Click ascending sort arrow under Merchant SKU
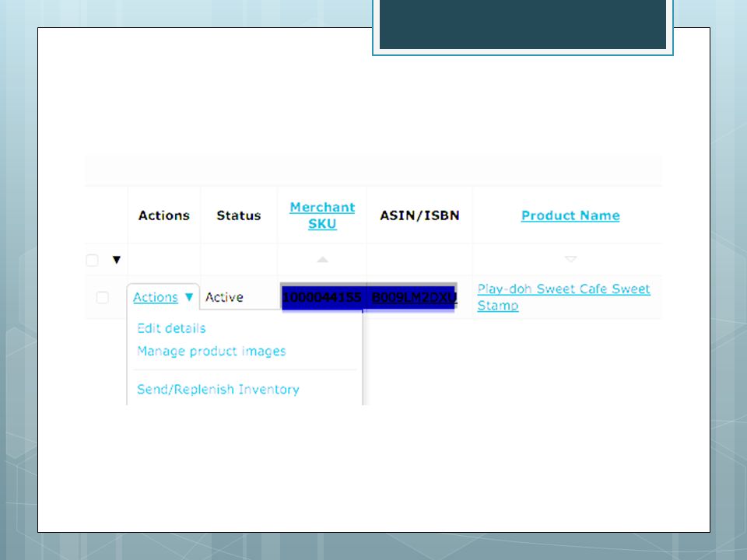The image size is (747, 560). click(322, 260)
